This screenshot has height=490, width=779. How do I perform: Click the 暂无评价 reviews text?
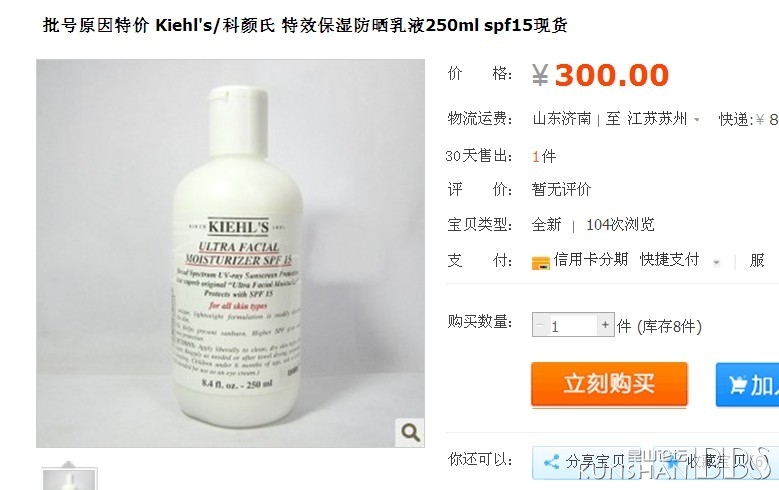561,189
